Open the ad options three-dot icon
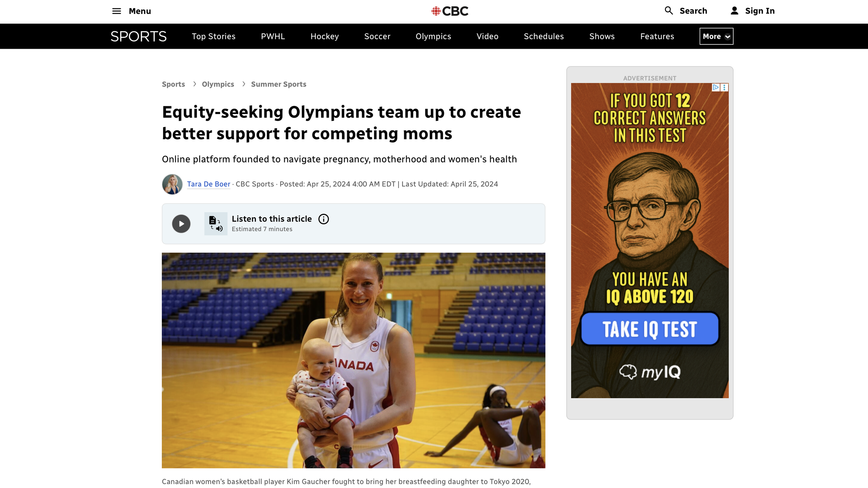The image size is (868, 488). pyautogui.click(x=724, y=87)
